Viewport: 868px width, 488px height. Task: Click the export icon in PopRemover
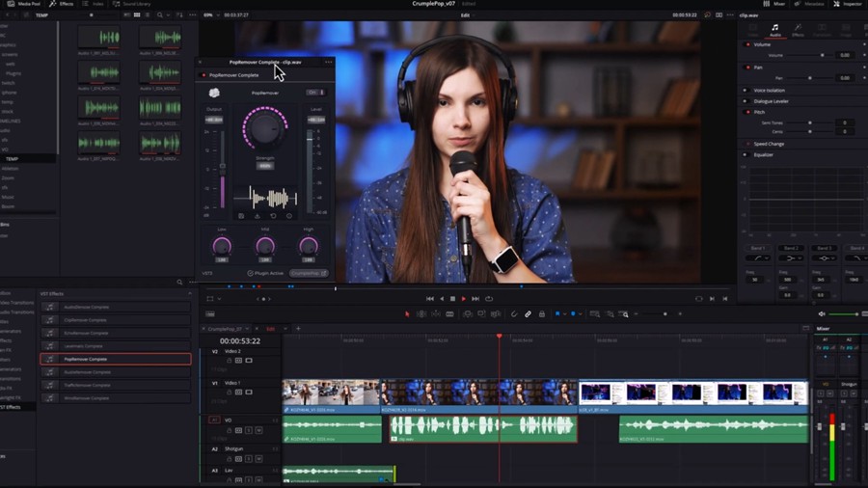(x=258, y=216)
